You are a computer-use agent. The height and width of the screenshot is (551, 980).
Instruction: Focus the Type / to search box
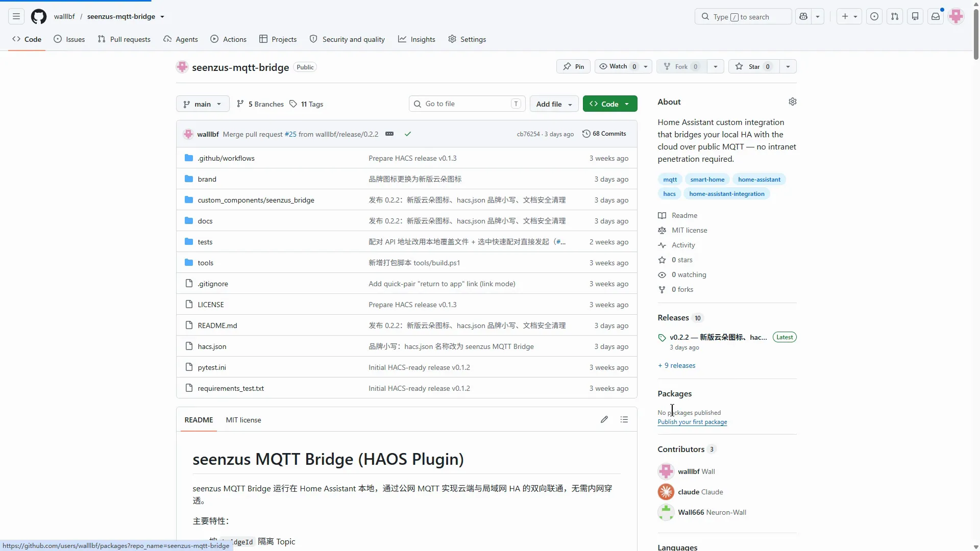(x=743, y=16)
